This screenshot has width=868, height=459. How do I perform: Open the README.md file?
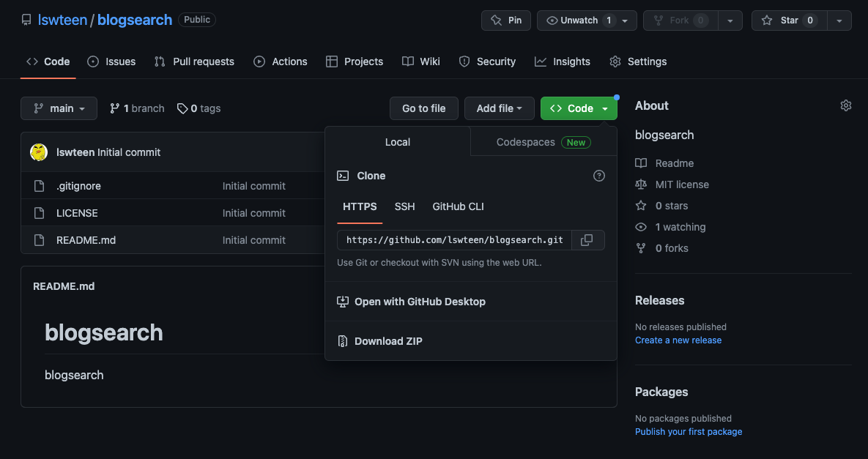tap(86, 240)
